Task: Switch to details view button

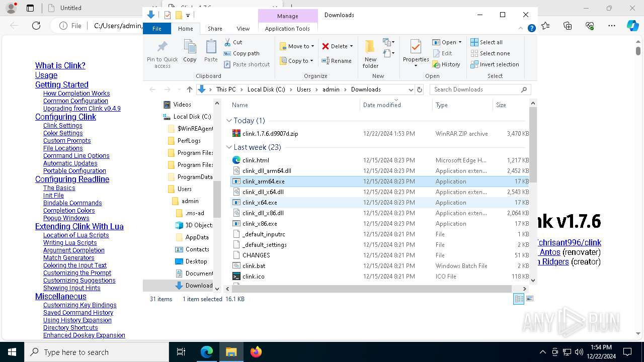Action: click(518, 299)
